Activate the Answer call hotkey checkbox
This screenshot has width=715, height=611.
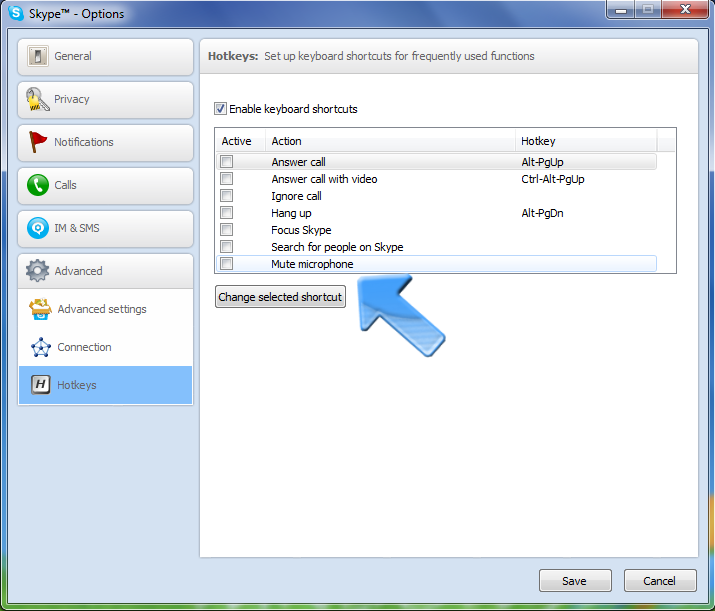click(227, 161)
